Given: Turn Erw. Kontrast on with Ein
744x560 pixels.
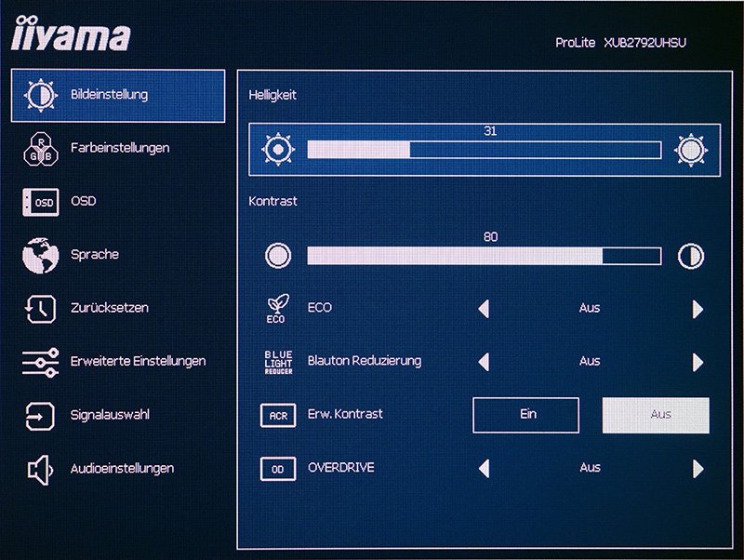Looking at the screenshot, I should tap(526, 415).
